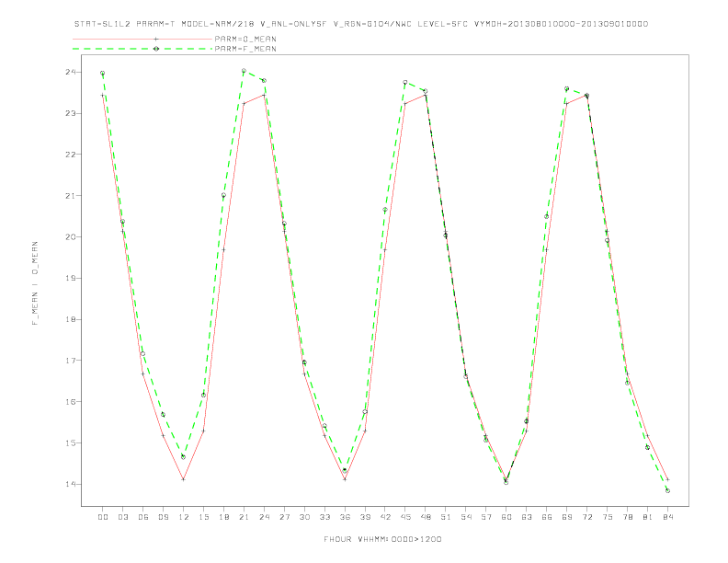The height and width of the screenshot is (563, 728).
Task: Click the red solid O_MEAN legend line sample
Action: (142, 39)
